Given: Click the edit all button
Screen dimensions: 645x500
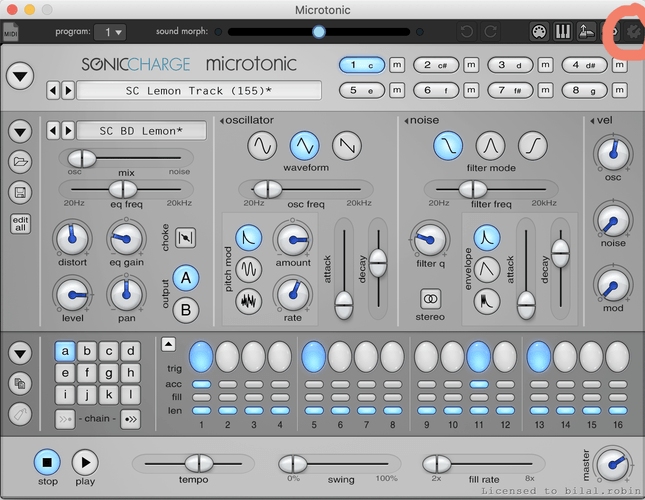Looking at the screenshot, I should point(20,224).
